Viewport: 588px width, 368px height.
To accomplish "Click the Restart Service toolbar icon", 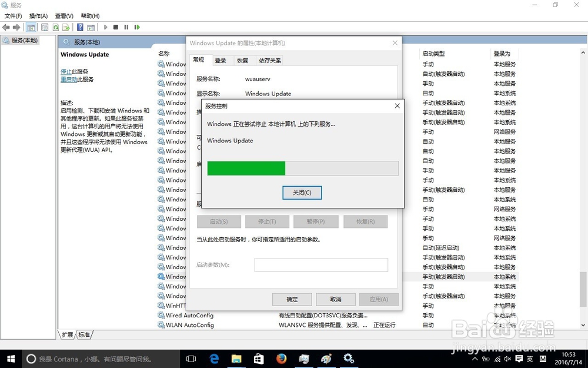I will tap(136, 26).
